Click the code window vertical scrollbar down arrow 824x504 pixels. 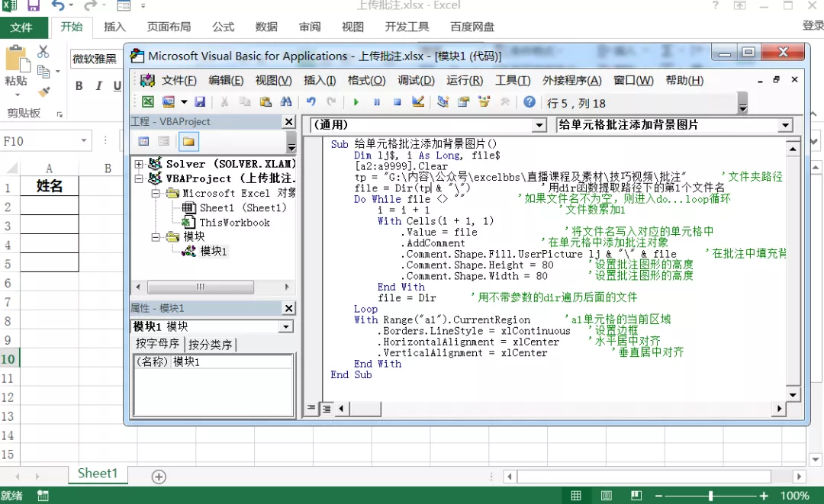[793, 395]
